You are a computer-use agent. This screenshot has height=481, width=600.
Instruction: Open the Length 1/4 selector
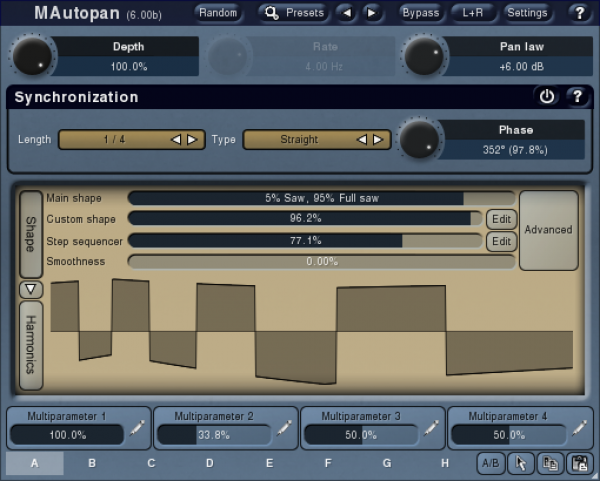pos(132,139)
